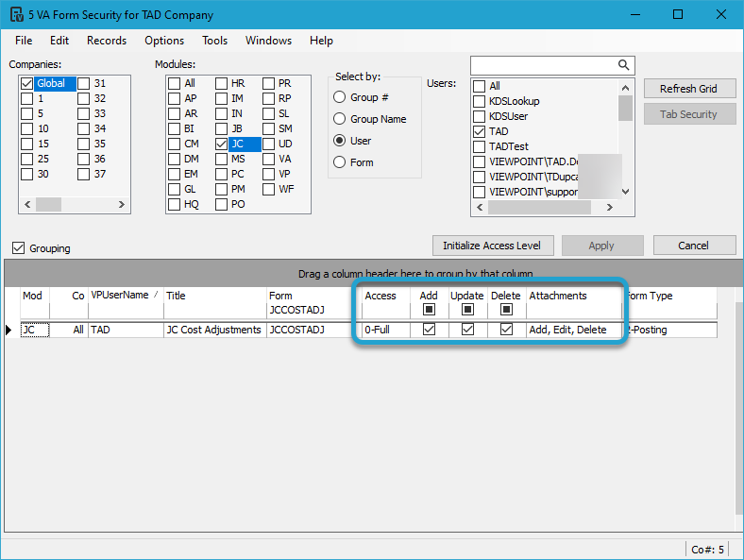Click the Mod column header
Image resolution: width=744 pixels, height=560 pixels.
(x=35, y=296)
